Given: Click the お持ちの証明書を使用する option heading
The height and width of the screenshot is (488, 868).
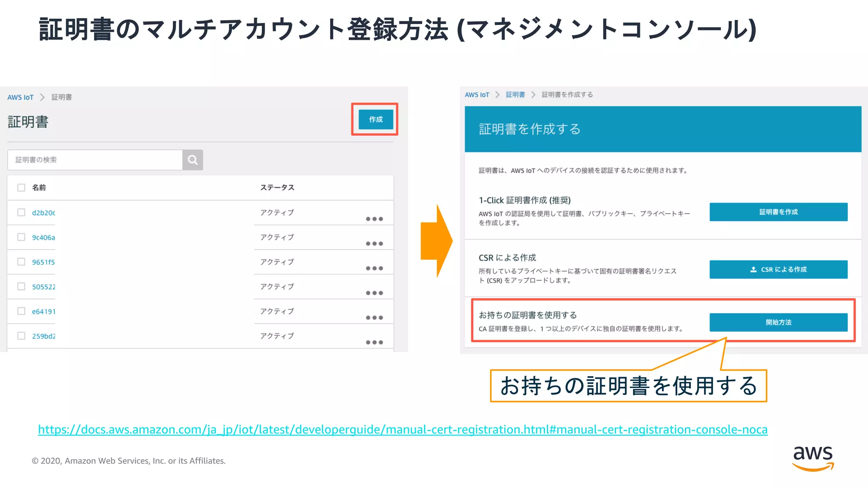Looking at the screenshot, I should point(528,315).
